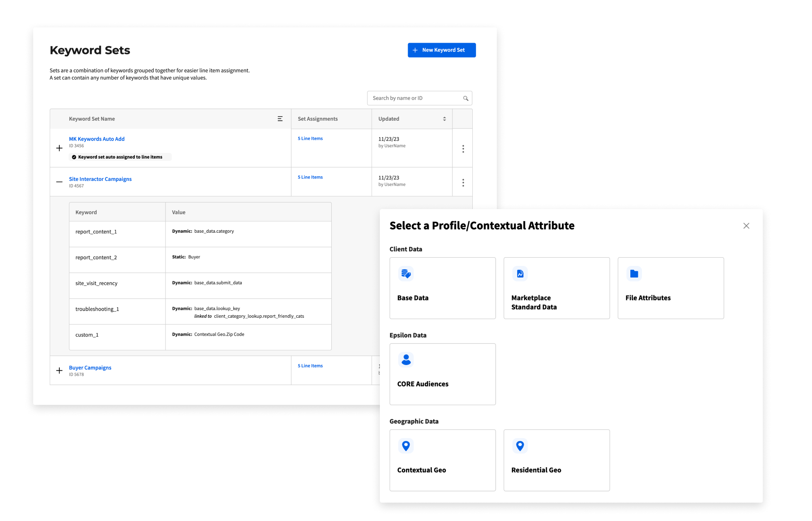812x521 pixels.
Task: Click the Base Data database icon
Action: pyautogui.click(x=406, y=274)
